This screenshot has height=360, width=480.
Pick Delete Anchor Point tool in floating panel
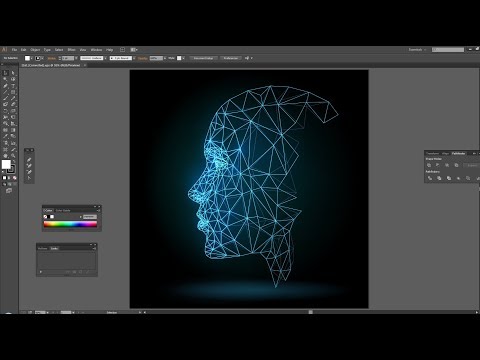29,172
